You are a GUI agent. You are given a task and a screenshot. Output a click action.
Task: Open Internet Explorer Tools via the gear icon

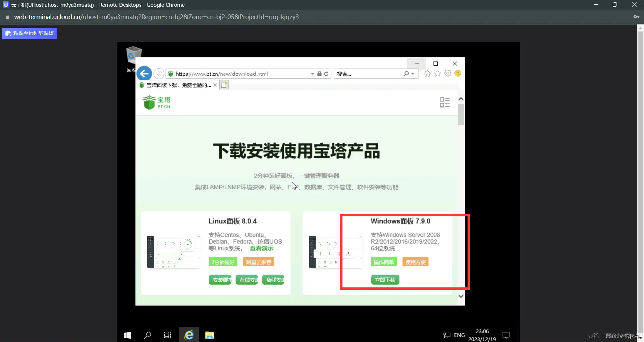(x=447, y=73)
